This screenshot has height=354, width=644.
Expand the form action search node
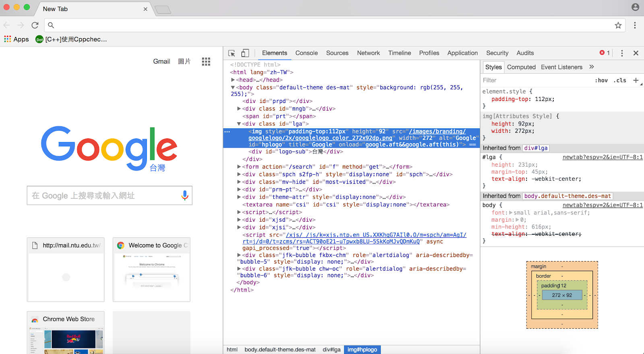(239, 167)
